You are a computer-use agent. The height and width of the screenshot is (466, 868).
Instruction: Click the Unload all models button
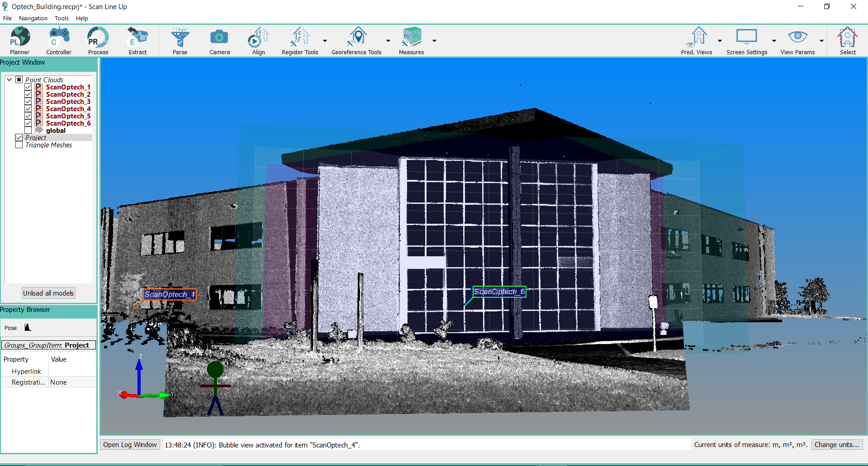48,293
